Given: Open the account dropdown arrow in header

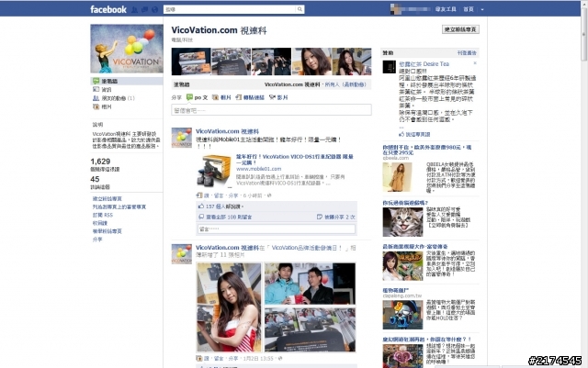Looking at the screenshot, I should click(482, 10).
